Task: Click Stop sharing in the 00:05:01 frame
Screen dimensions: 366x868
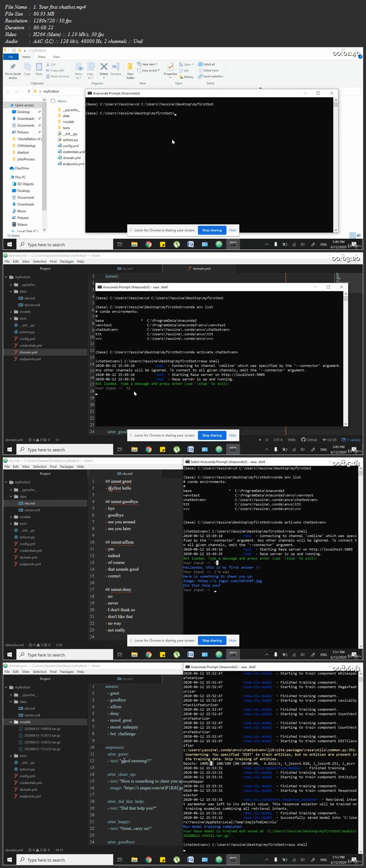Action: [x=212, y=640]
